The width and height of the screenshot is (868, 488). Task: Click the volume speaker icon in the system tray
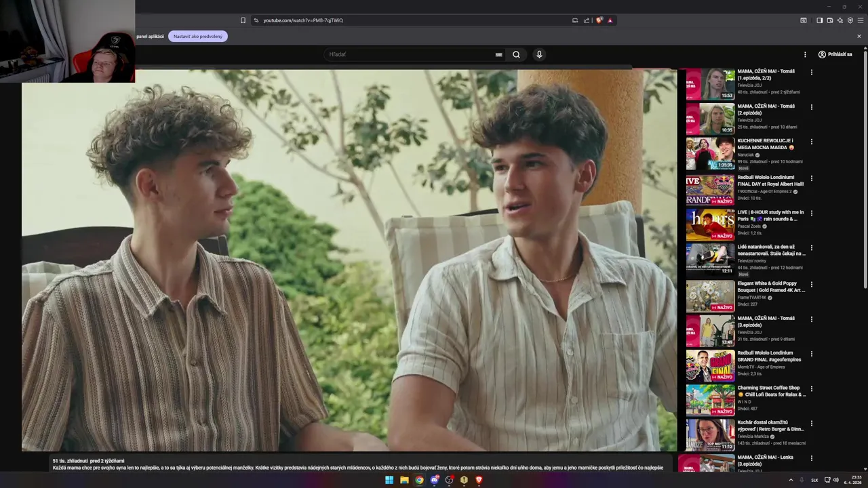coord(835,480)
